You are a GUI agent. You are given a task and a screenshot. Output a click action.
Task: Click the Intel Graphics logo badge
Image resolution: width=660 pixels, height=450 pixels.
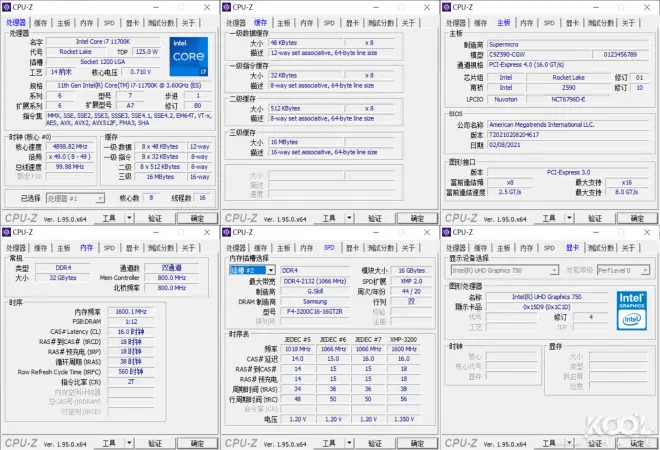pos(630,310)
